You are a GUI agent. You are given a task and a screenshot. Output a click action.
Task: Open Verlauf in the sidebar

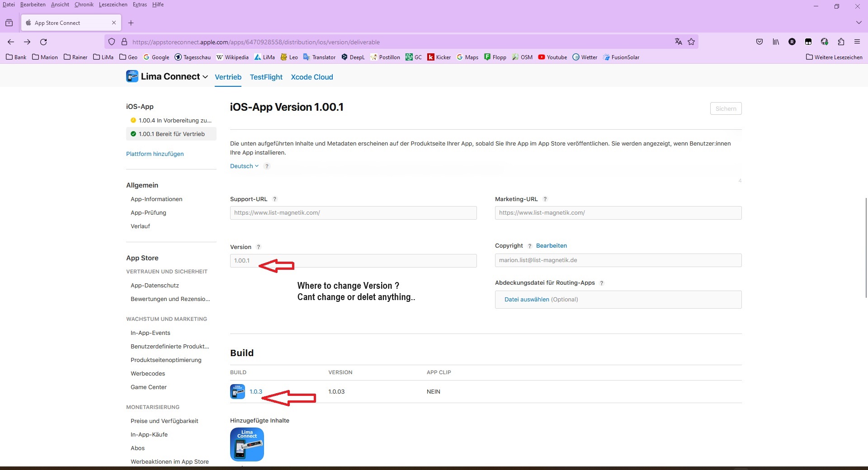coord(140,226)
